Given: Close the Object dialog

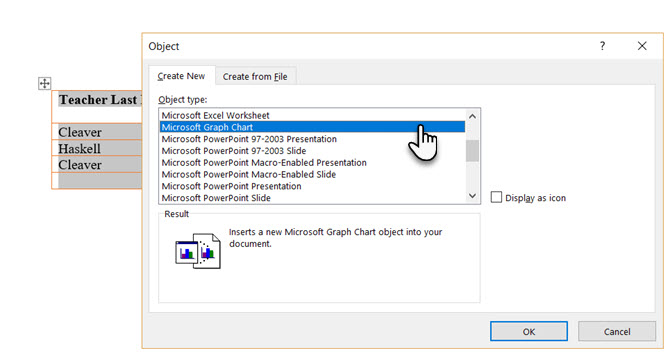Looking at the screenshot, I should tap(642, 46).
